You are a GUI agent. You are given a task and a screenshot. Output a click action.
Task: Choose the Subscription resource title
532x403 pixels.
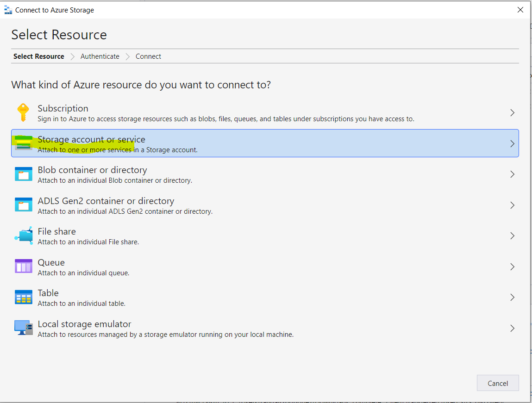[x=63, y=108]
